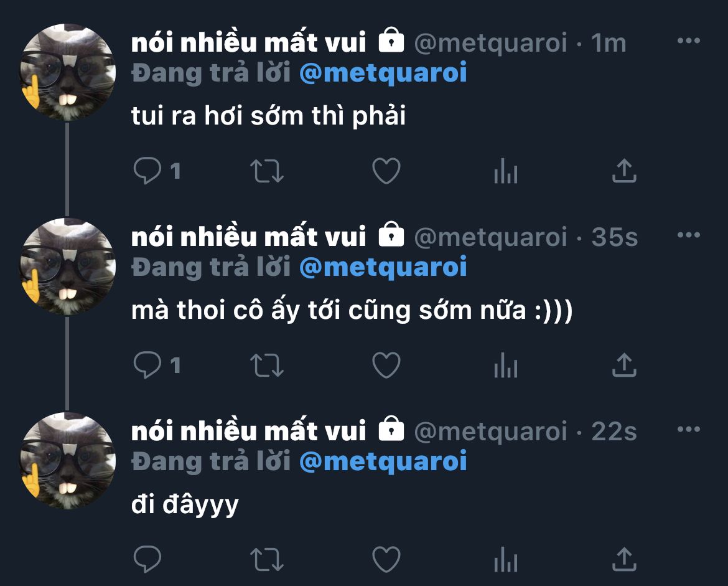Image resolution: width=728 pixels, height=586 pixels.
Task: Open more options for the 1m tweet
Action: [x=689, y=41]
